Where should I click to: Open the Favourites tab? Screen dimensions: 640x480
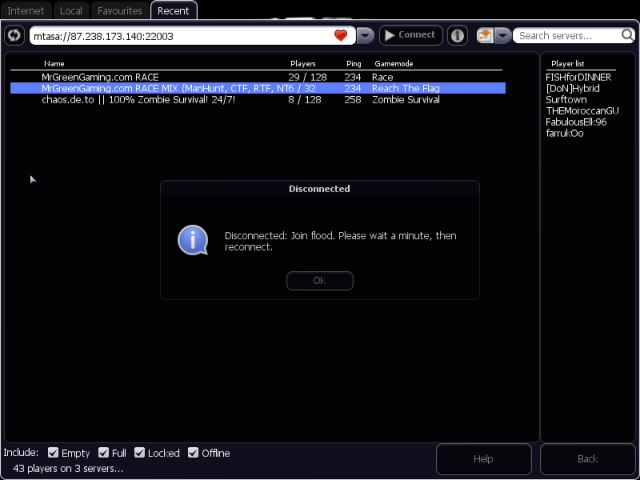[119, 11]
